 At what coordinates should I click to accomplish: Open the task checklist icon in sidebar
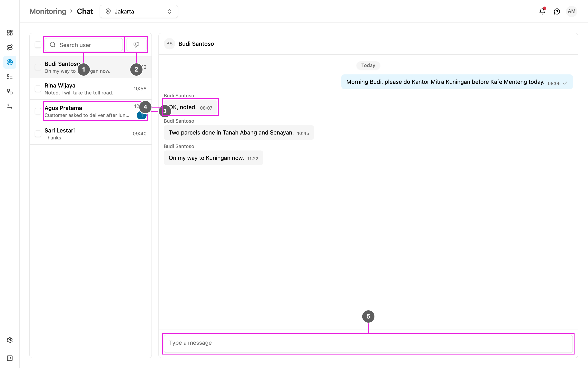pos(10,77)
